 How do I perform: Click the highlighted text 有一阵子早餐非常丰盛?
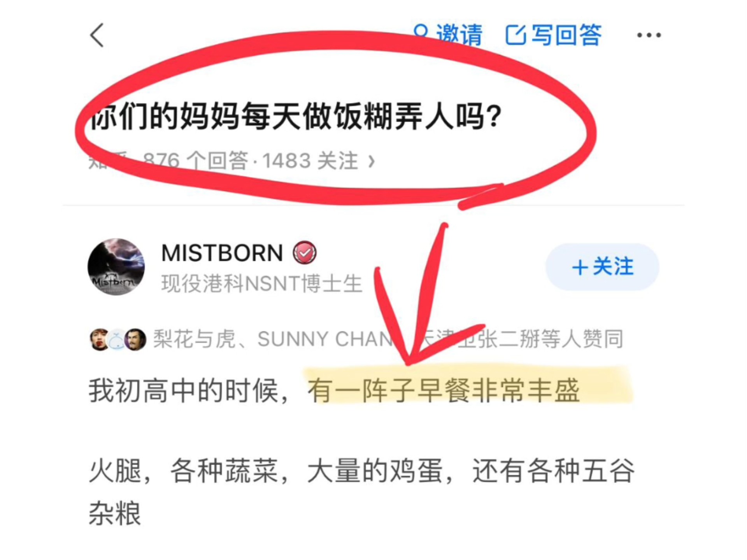tap(444, 390)
